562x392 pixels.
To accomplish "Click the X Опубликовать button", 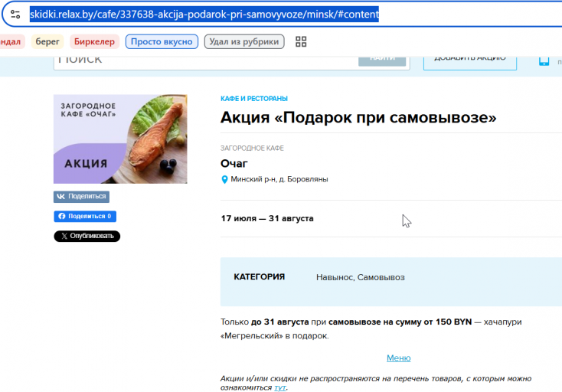I will tap(87, 236).
